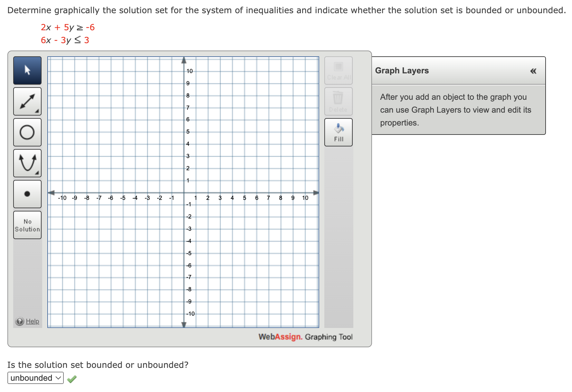Image resolution: width=572 pixels, height=392 pixels.
Task: Click the Graph Layers panel header
Action: (402, 70)
